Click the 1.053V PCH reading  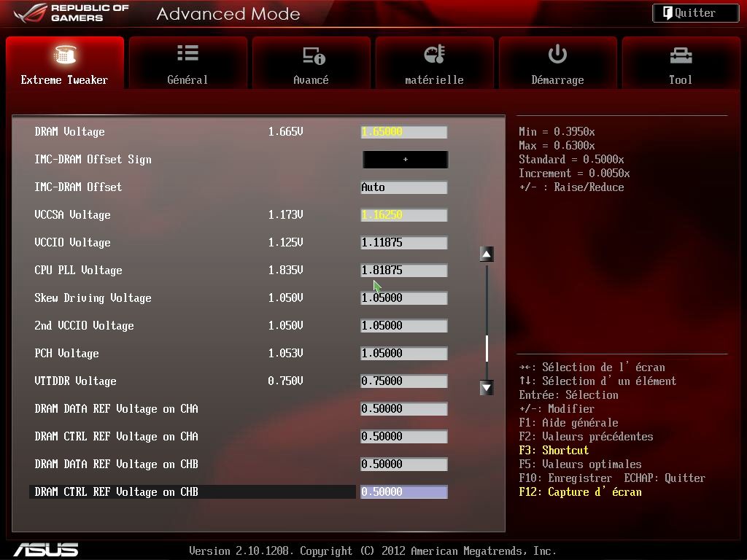tap(285, 354)
